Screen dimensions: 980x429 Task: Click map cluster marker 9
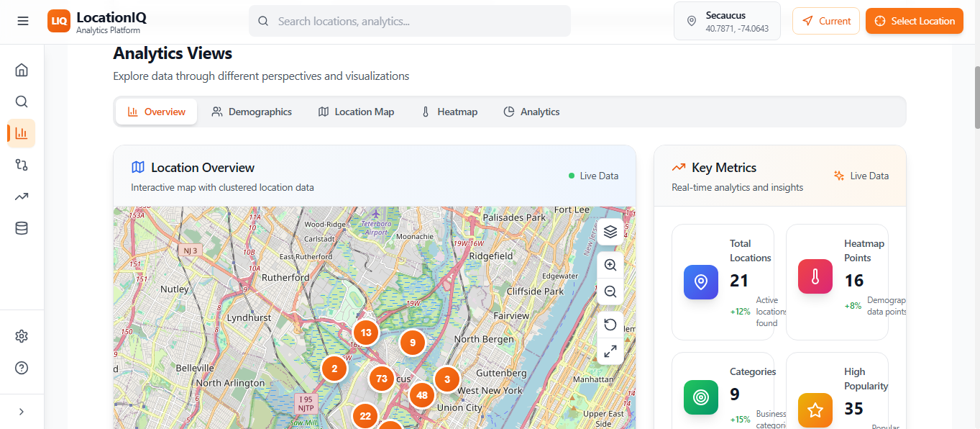pos(413,343)
